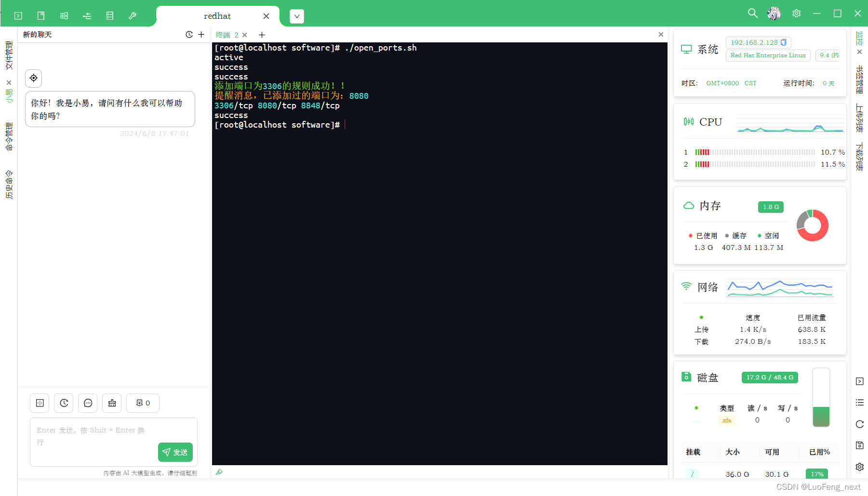The image size is (868, 496).
Task: Close the terminal panel with X
Action: pos(661,35)
